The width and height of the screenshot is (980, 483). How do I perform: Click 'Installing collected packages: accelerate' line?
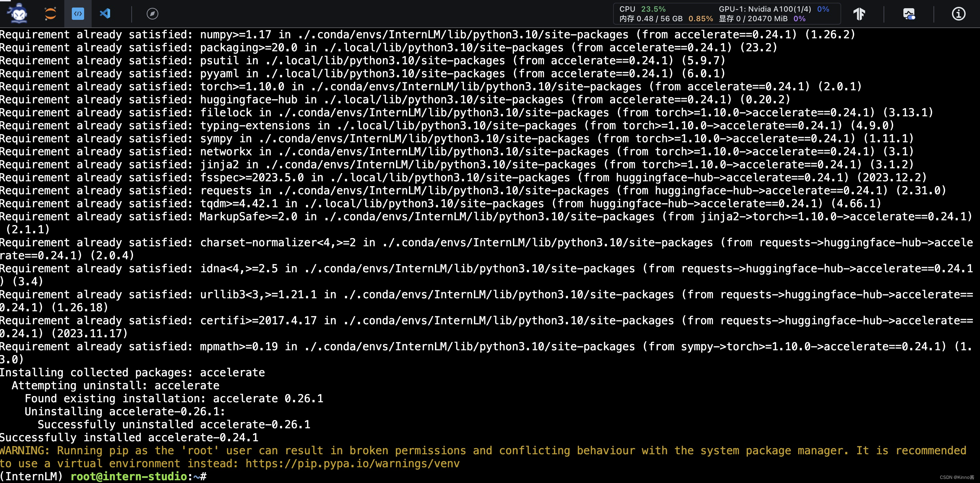132,373
